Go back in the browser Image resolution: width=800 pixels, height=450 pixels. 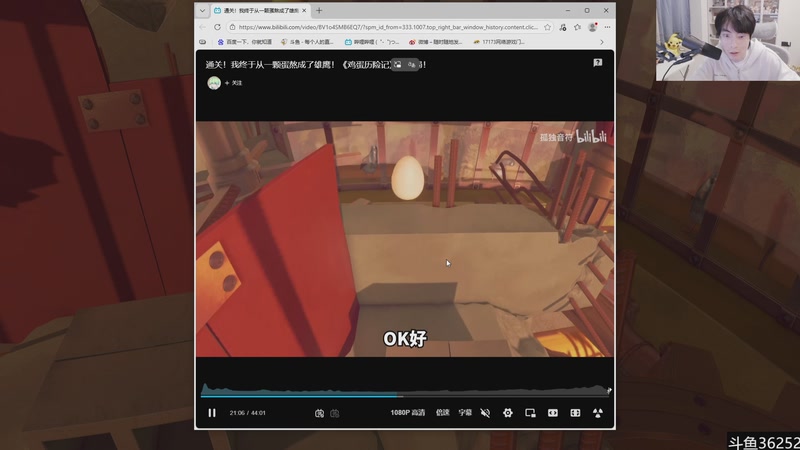[203, 27]
